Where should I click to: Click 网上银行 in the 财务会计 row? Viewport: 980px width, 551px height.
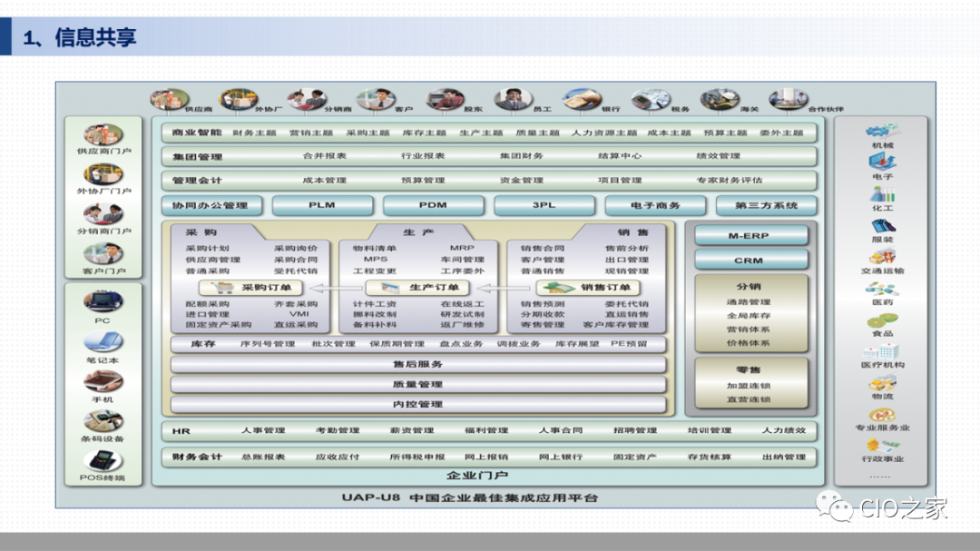tap(561, 457)
